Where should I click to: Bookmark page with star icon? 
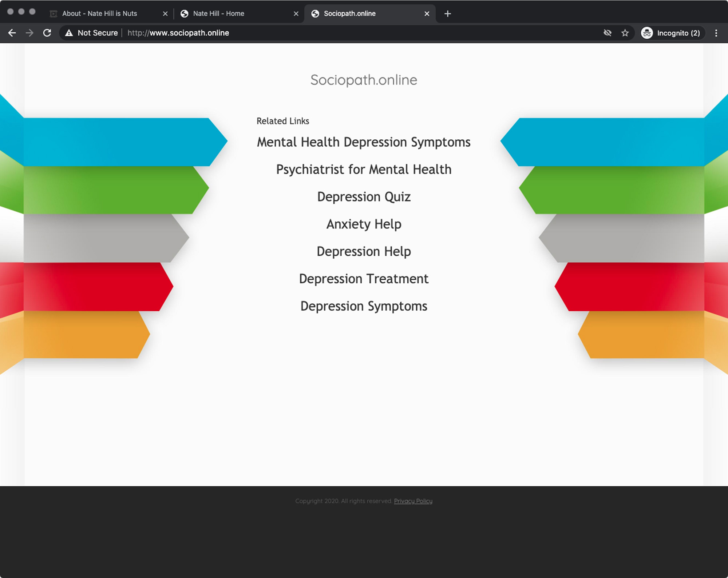point(625,33)
